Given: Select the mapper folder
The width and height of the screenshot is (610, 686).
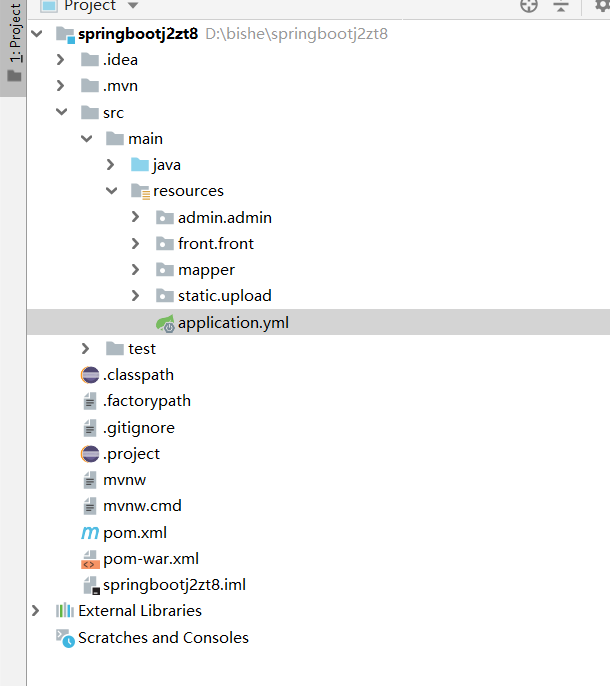Looking at the screenshot, I should pyautogui.click(x=206, y=270).
